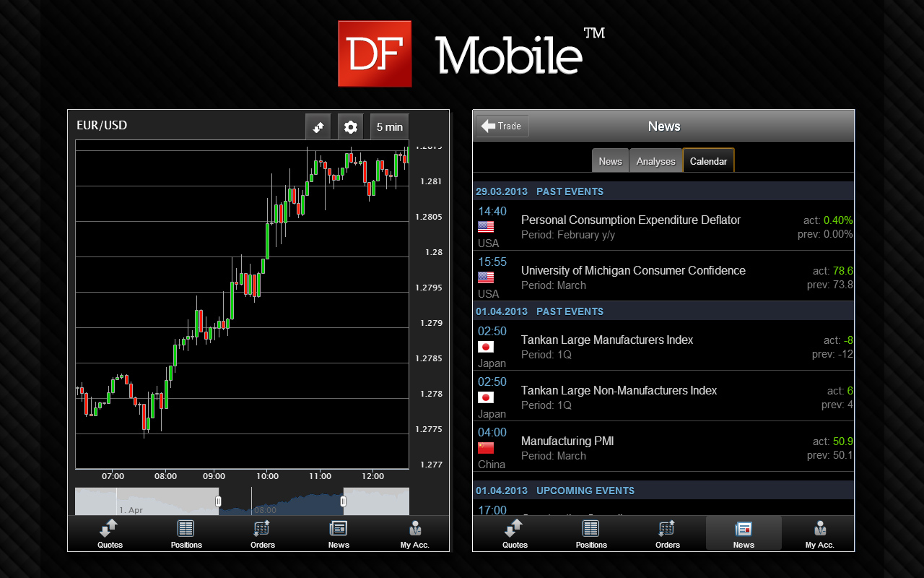Select highlighted News in right panel bottom bar
Screen dimensions: 924x578
pyautogui.click(x=744, y=533)
